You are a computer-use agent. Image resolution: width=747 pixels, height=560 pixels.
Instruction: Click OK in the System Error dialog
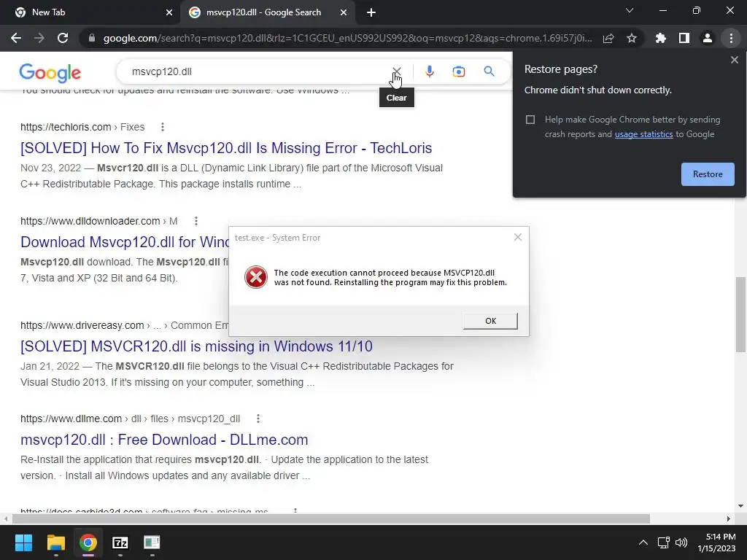point(490,321)
